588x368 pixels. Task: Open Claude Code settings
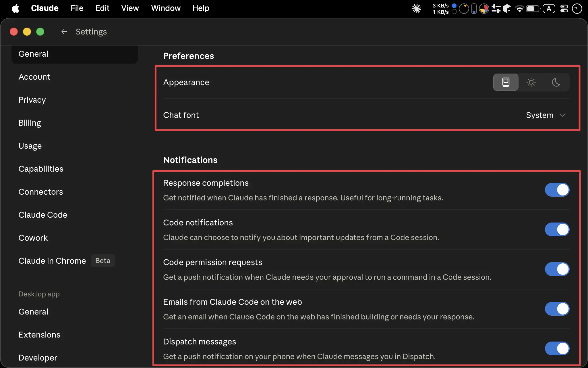click(75, 215)
